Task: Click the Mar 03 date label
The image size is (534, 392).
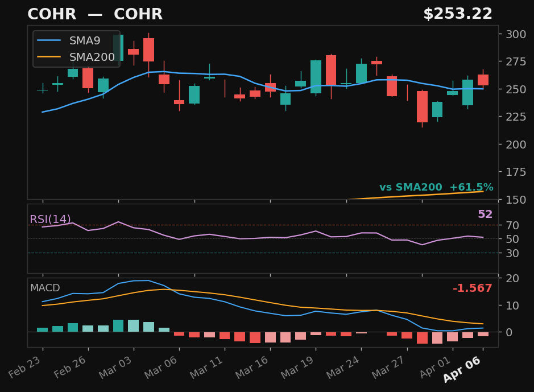Action: pyautogui.click(x=116, y=367)
